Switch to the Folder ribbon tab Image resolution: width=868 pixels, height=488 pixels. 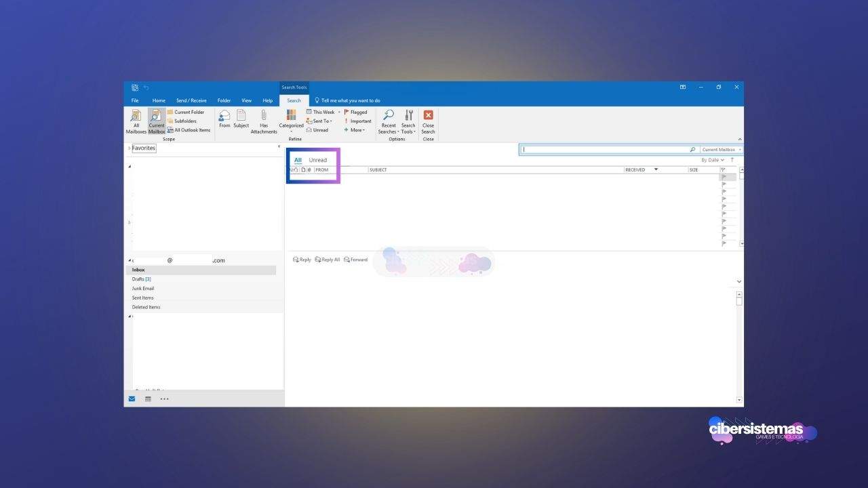coord(224,100)
